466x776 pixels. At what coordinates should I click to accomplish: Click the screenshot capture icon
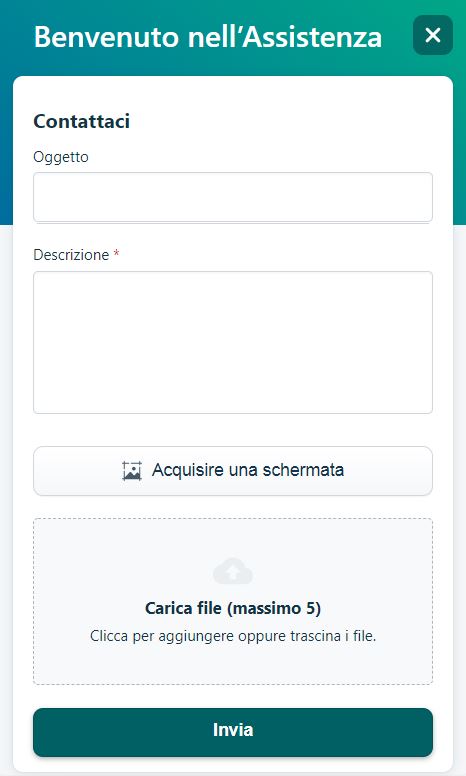(x=132, y=471)
